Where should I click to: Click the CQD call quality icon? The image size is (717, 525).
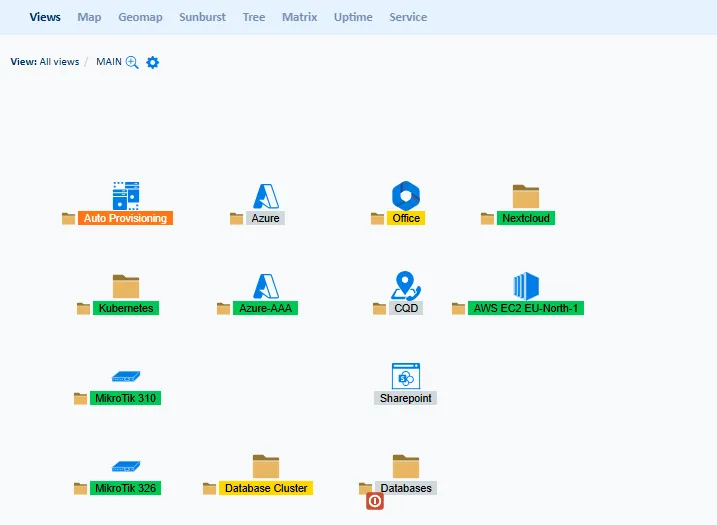(x=406, y=286)
